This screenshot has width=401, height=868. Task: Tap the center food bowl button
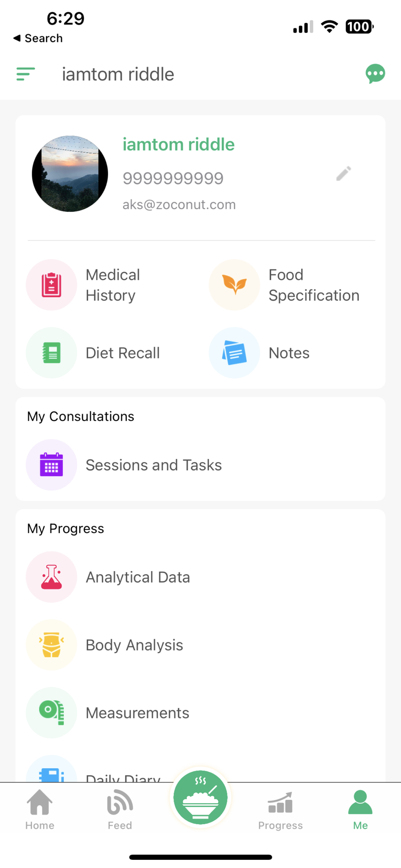click(x=200, y=798)
